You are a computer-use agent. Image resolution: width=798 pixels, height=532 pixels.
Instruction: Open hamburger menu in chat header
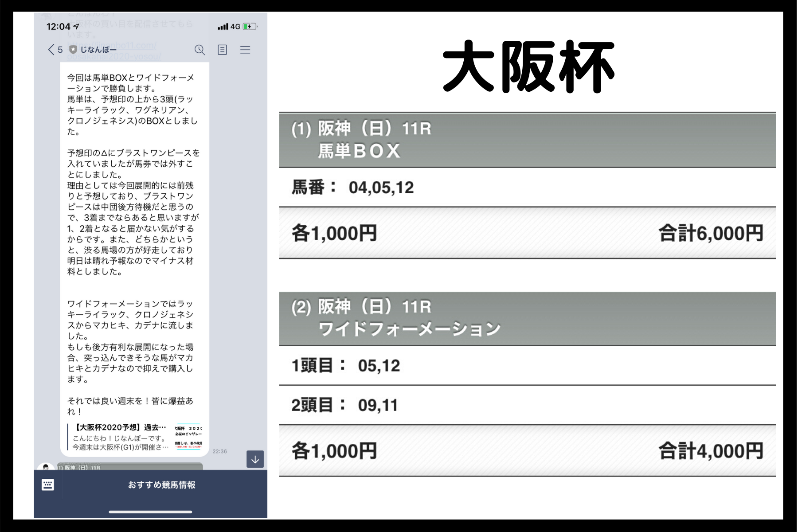(245, 50)
